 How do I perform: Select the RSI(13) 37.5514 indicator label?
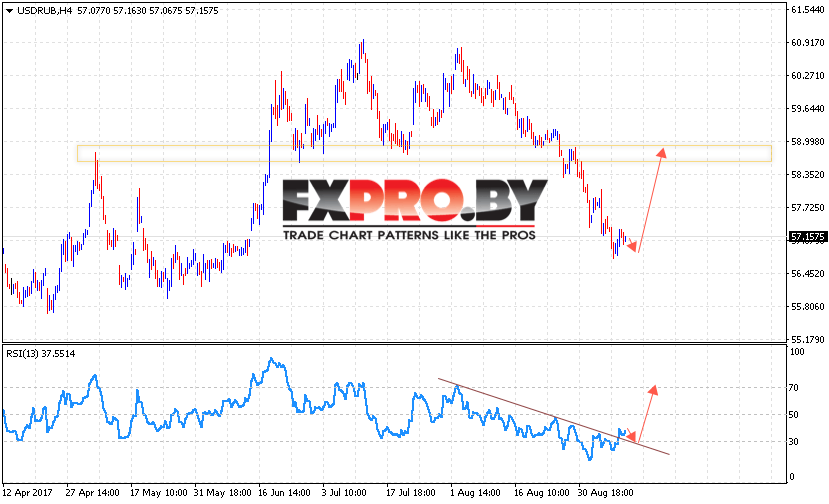[41, 354]
